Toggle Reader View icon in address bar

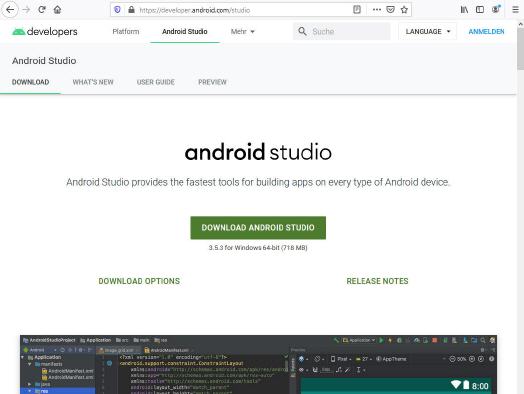[357, 10]
